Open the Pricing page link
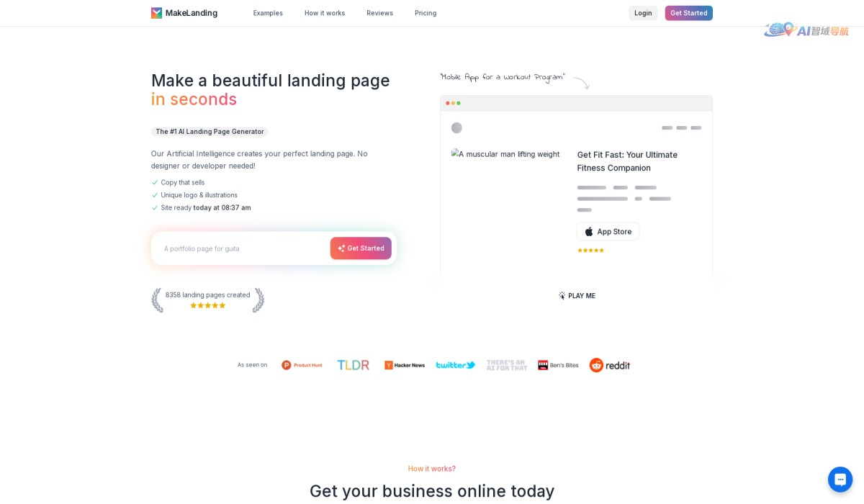Viewport: 864px width, 504px height. (x=426, y=13)
